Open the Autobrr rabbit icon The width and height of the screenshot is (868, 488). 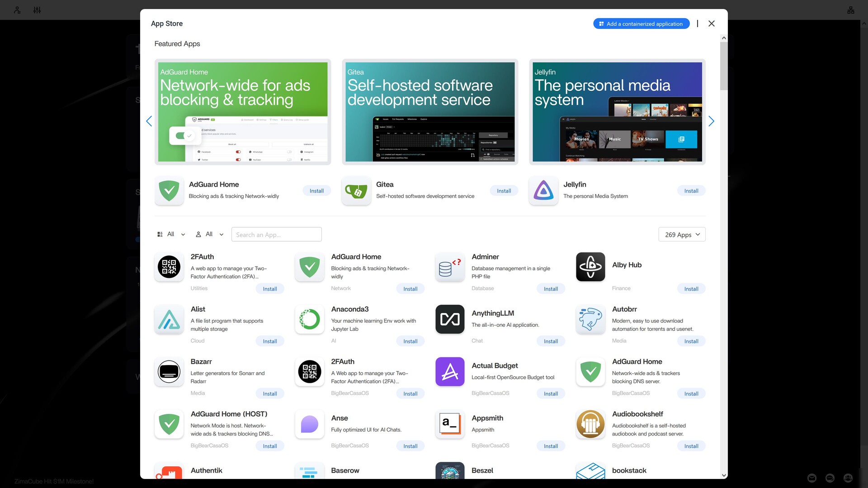coord(590,319)
